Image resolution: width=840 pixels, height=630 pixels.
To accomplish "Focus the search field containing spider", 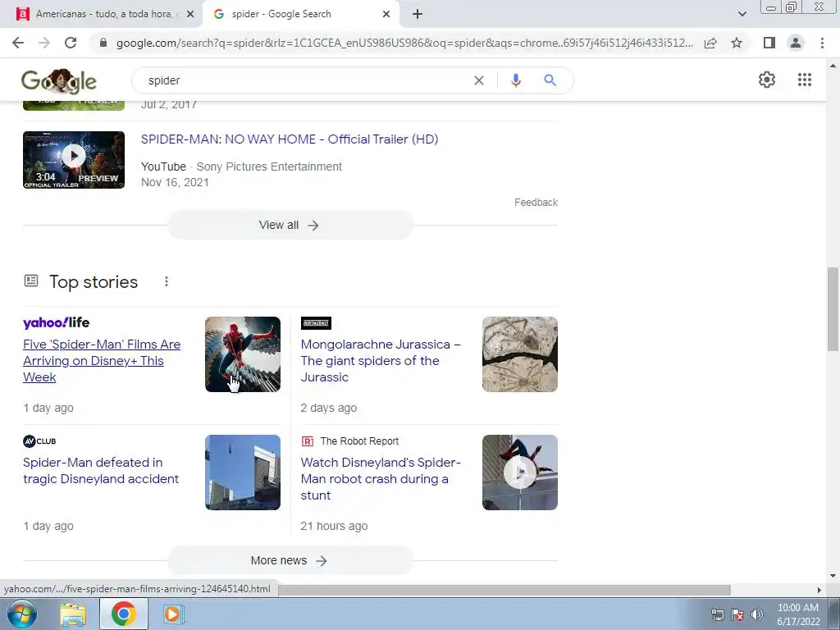I will point(305,80).
